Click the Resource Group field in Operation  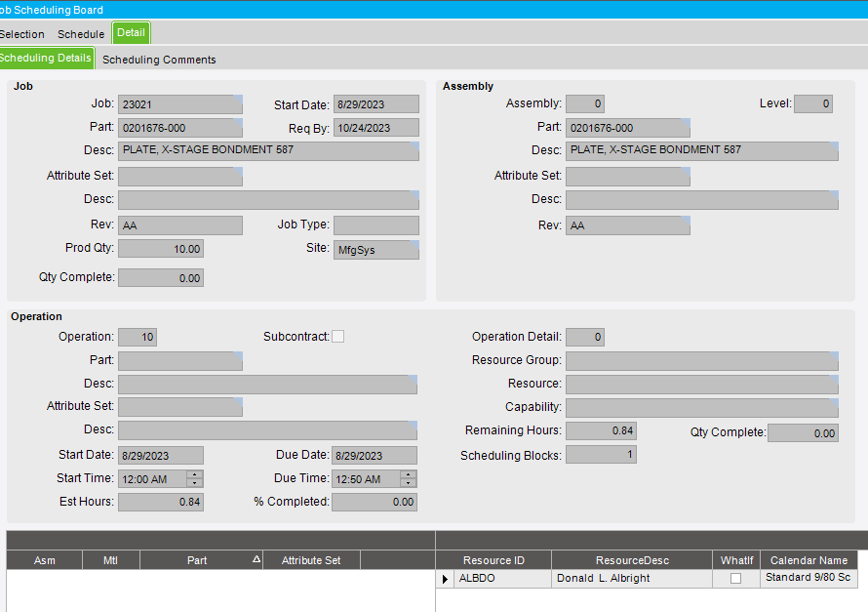[x=701, y=360]
